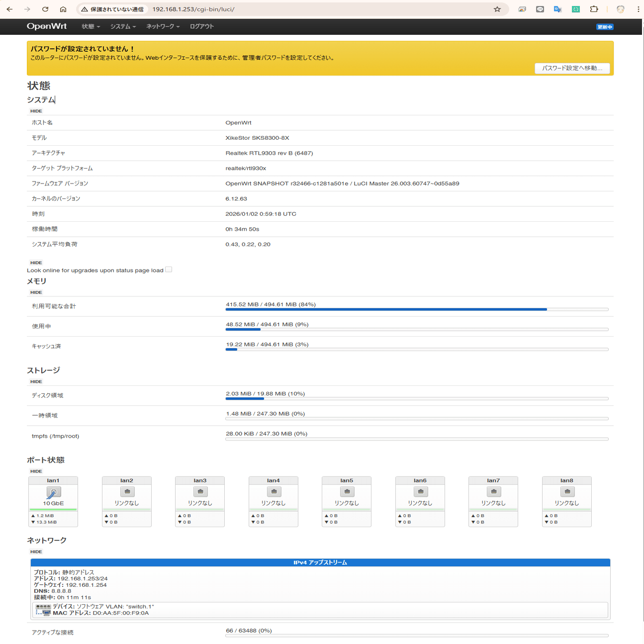Select the ログアウト menu item
The width and height of the screenshot is (644, 644).
click(201, 26)
